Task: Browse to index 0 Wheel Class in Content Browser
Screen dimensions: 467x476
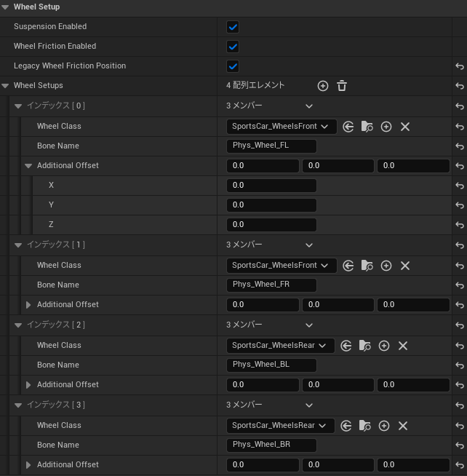Action: point(367,127)
